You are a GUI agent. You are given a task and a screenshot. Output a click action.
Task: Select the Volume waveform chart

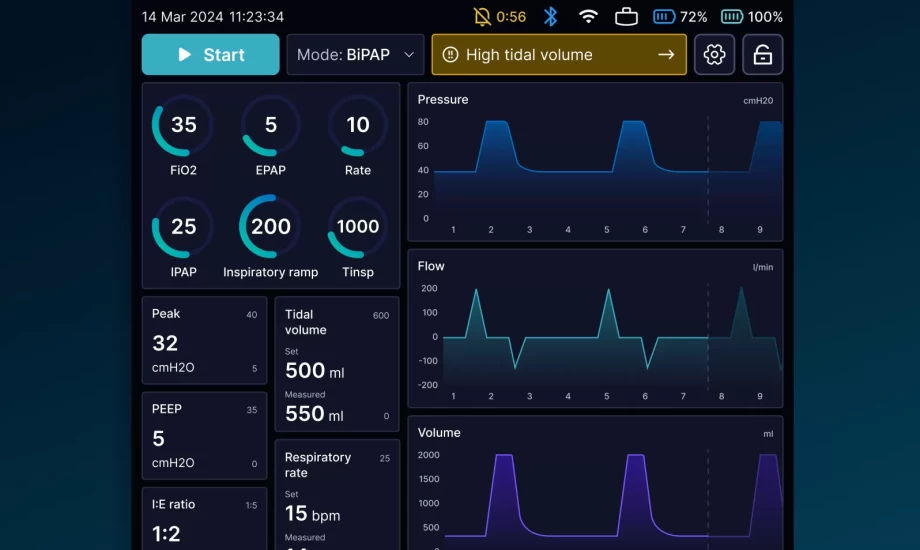(595, 483)
